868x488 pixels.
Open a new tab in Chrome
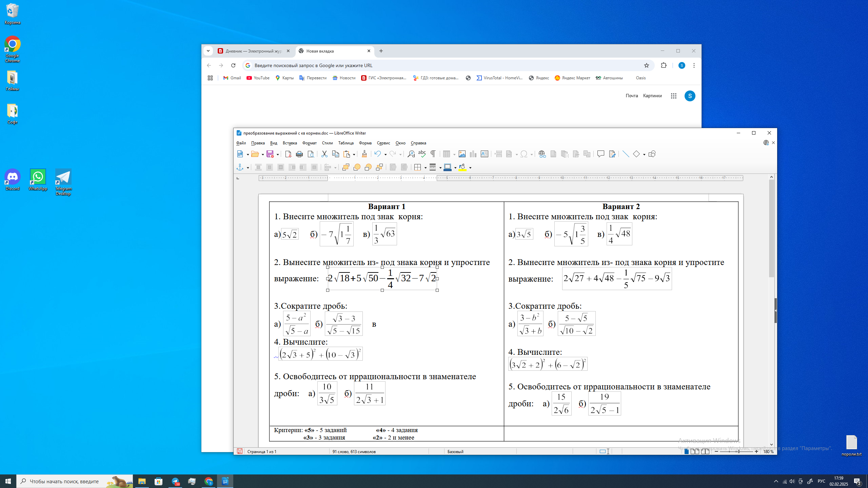[381, 51]
